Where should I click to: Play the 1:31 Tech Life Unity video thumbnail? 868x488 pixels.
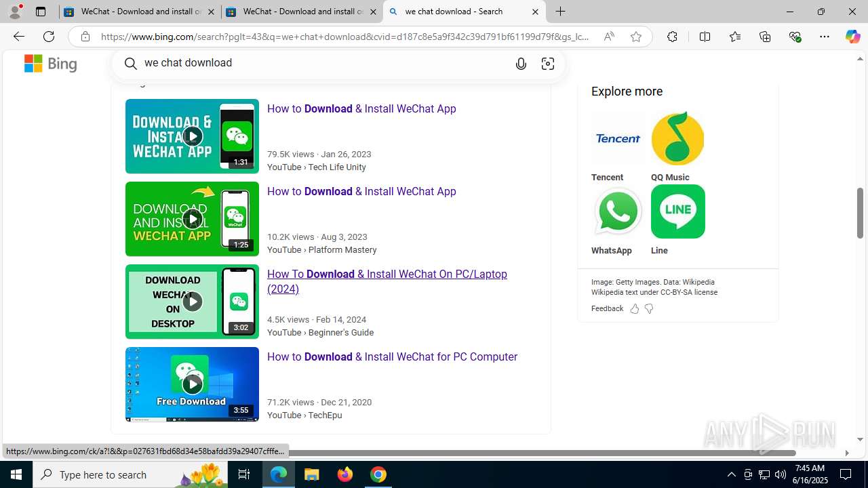192,136
